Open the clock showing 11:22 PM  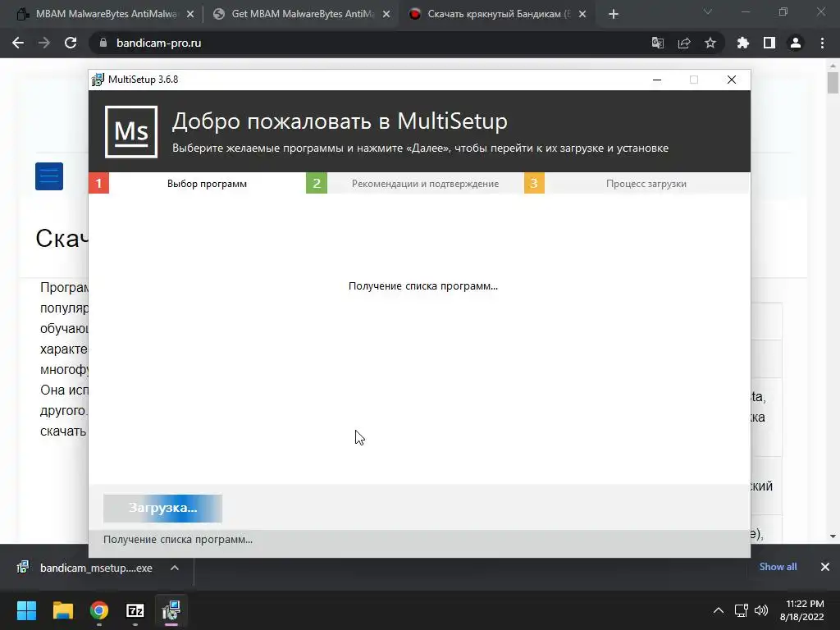click(802, 610)
